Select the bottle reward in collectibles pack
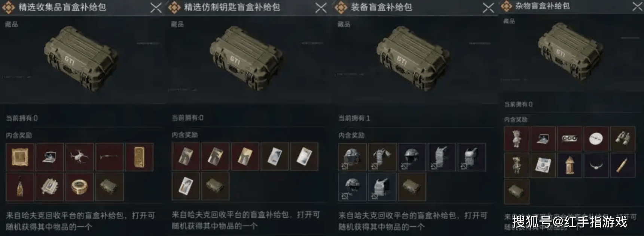Image resolution: width=644 pixels, height=236 pixels. (x=20, y=187)
